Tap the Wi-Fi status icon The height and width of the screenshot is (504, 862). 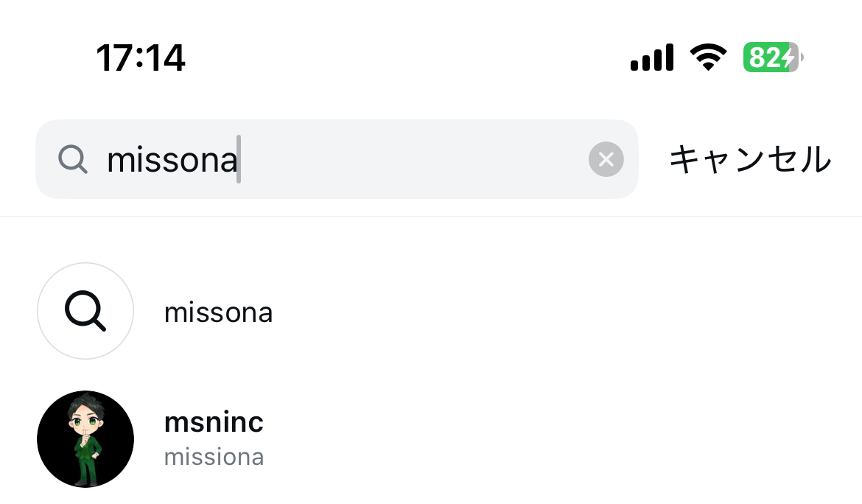click(x=708, y=57)
